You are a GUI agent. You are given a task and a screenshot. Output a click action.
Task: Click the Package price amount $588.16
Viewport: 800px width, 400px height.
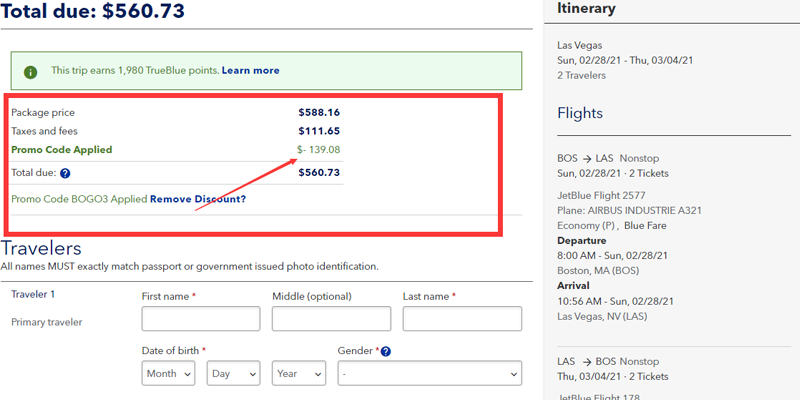coord(319,113)
